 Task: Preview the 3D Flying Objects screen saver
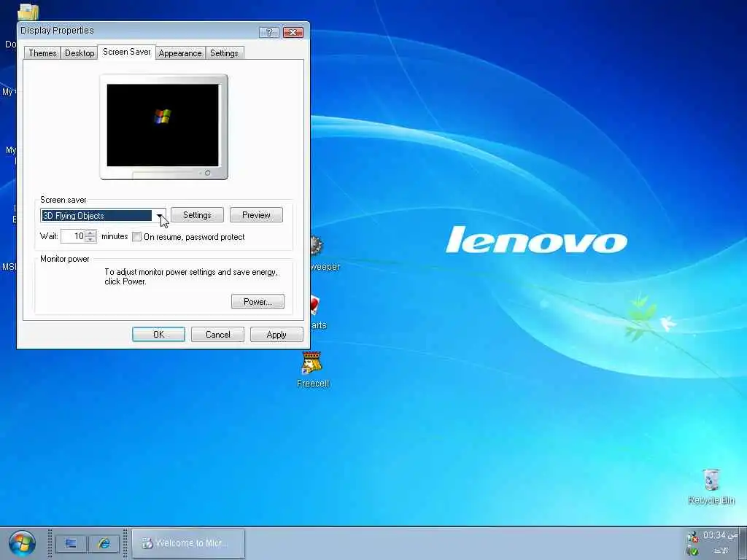(256, 215)
